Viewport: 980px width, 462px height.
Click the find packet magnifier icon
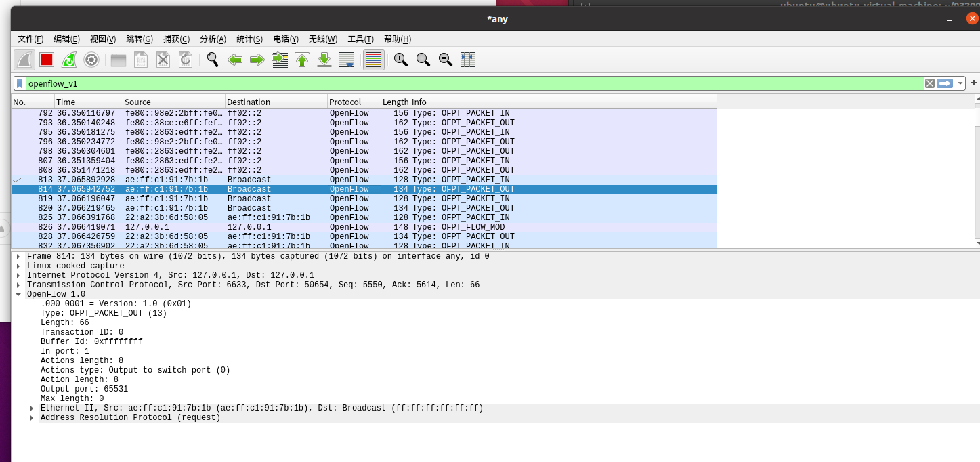(213, 60)
